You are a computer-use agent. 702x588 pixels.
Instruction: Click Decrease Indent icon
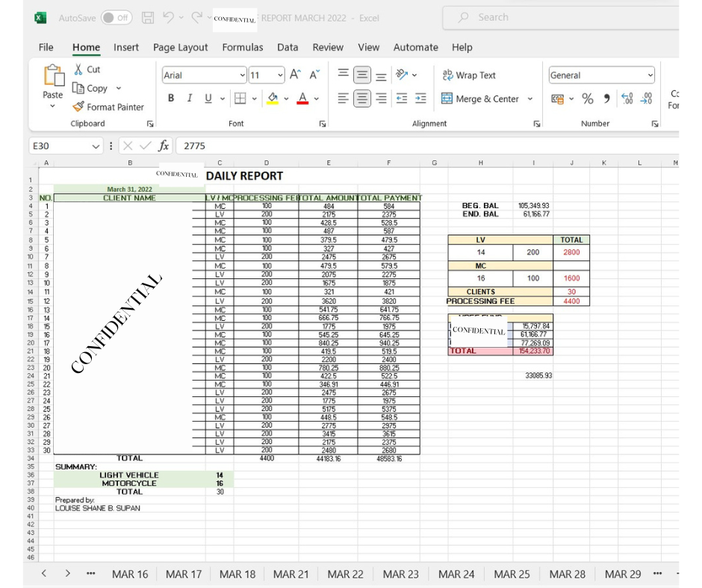[402, 98]
